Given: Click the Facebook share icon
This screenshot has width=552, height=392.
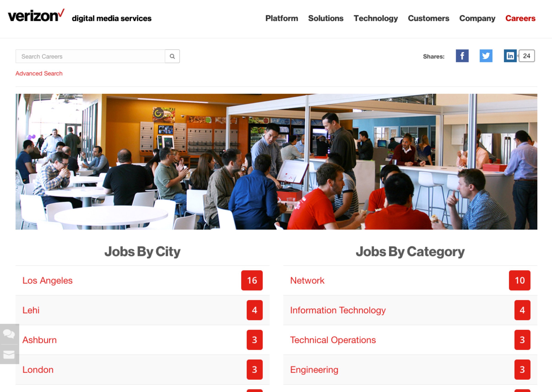Looking at the screenshot, I should (x=462, y=56).
